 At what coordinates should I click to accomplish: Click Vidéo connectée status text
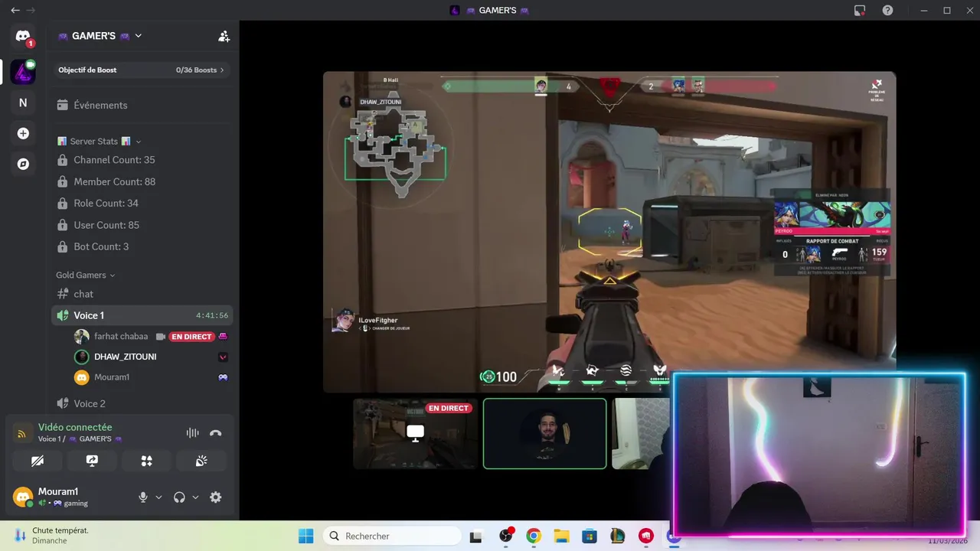point(75,427)
